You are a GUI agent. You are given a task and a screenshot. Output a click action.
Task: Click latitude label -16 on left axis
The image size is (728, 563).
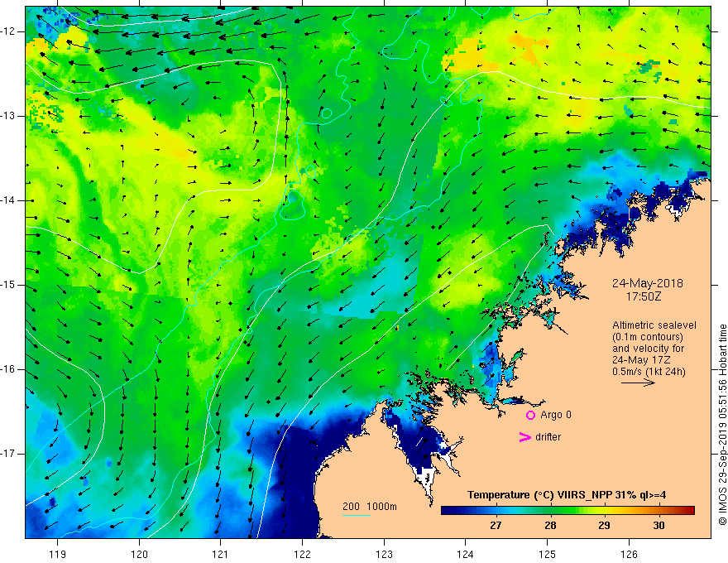pos(8,369)
